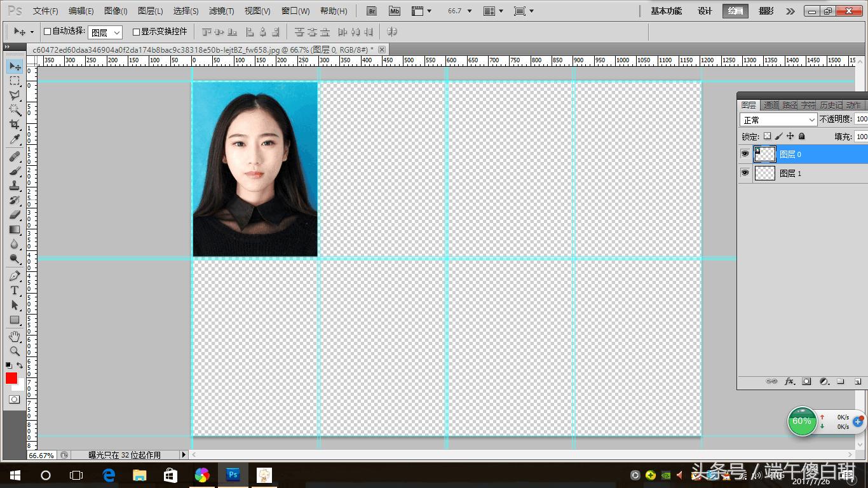Open the 图层 auto-select target dropdown

105,32
